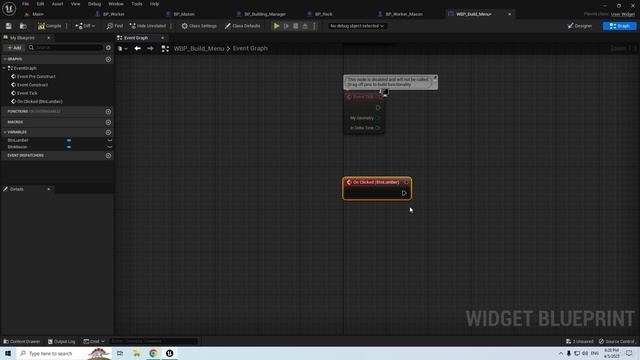640x360 pixels.
Task: Click WBP_Build_Menu breadcrumb
Action: click(x=199, y=49)
